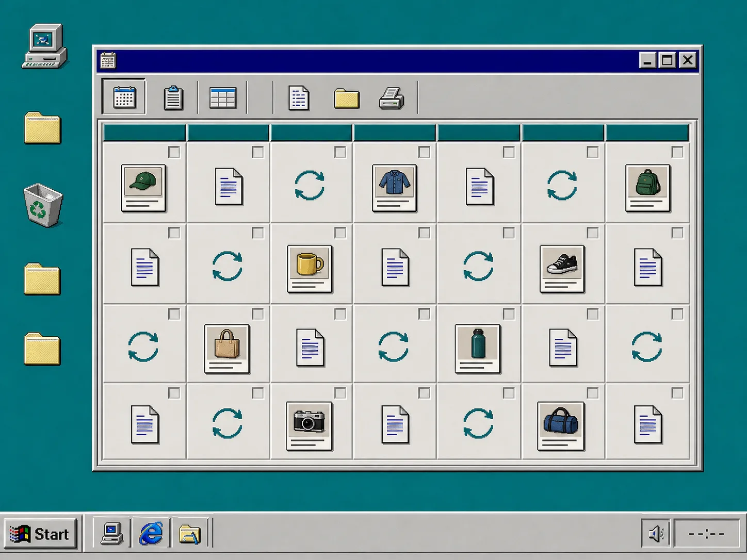
Task: Click the refresh arrows left of the duffel bag
Action: click(478, 423)
